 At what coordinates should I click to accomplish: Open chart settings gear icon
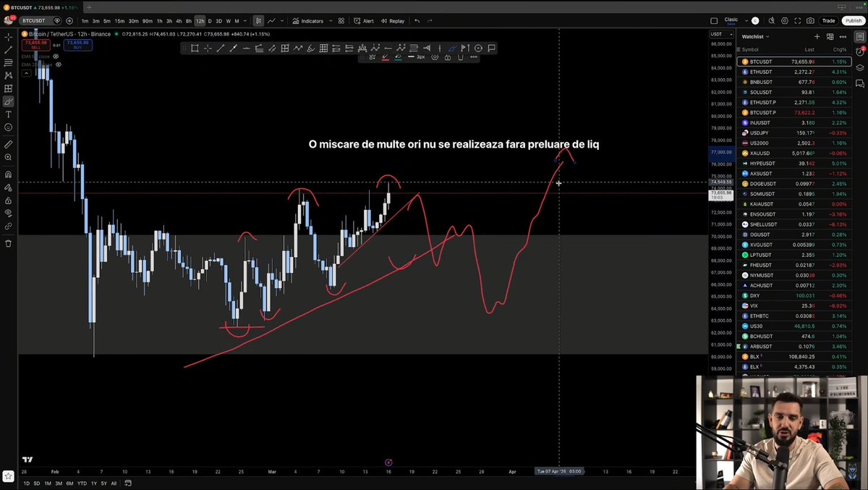[x=784, y=21]
